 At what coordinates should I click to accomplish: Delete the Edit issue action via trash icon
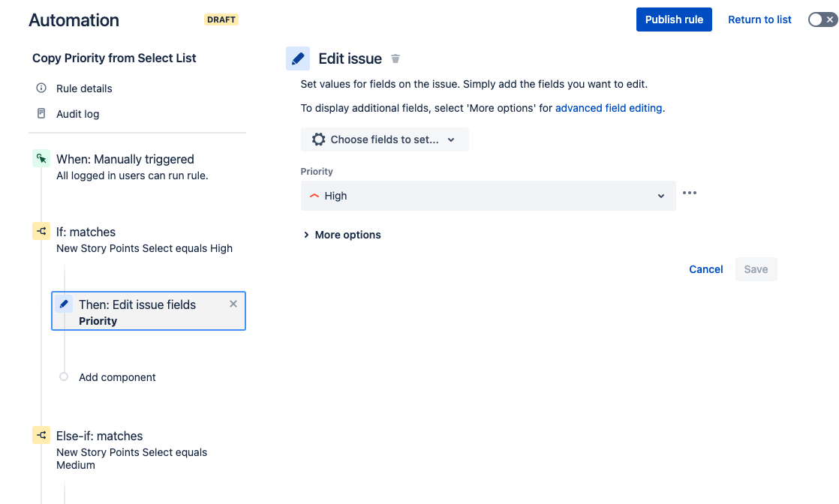[395, 58]
